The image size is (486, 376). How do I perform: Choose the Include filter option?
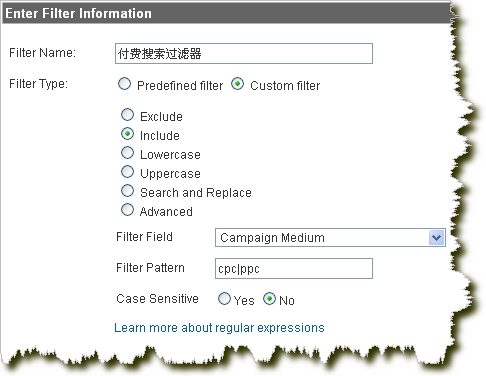coord(127,134)
